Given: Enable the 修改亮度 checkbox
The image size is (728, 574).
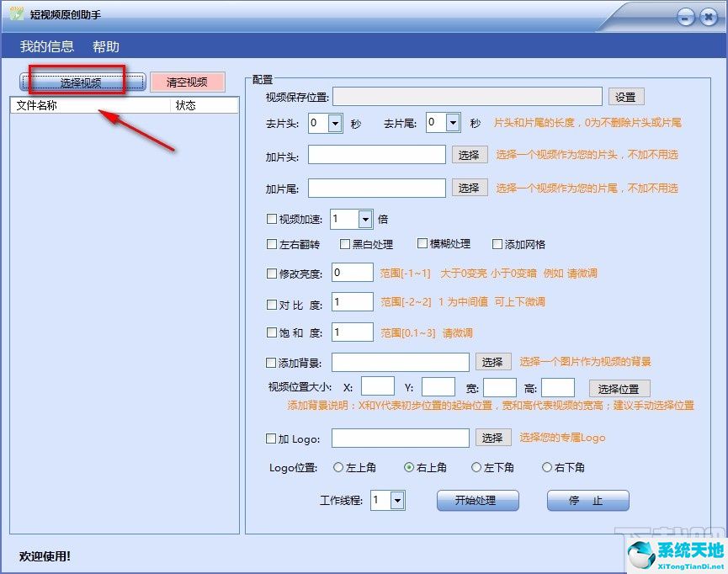Looking at the screenshot, I should click(272, 274).
